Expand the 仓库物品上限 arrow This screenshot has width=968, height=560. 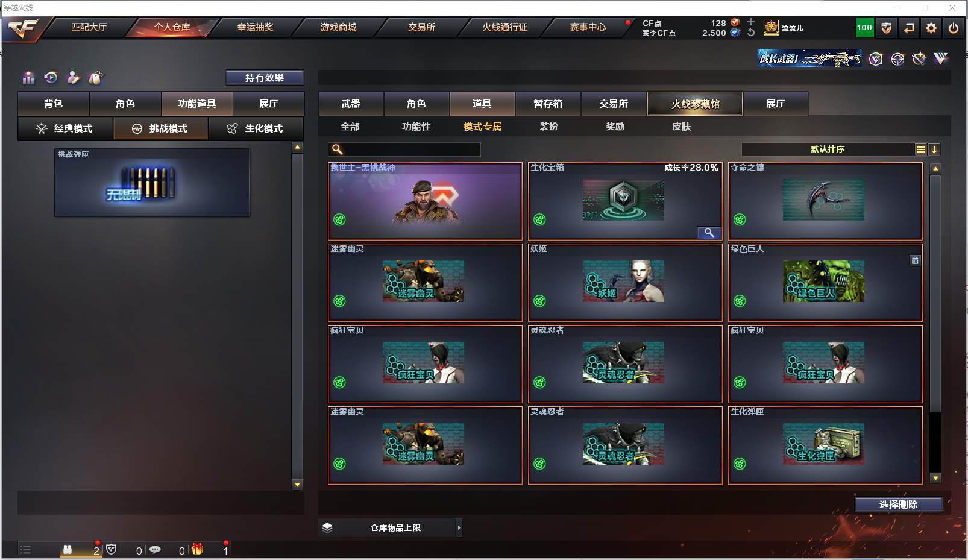pos(459,528)
